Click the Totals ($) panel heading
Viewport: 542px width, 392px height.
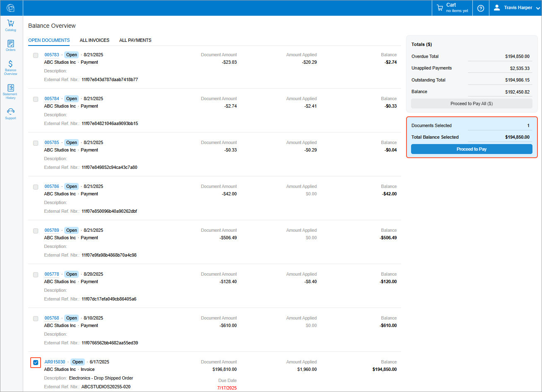point(422,44)
